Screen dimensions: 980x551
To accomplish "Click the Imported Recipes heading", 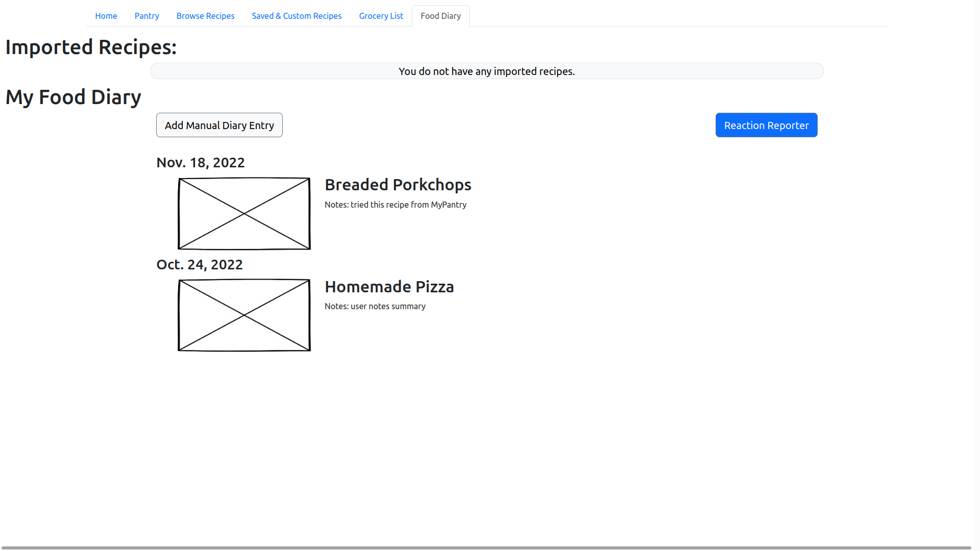I will [91, 47].
